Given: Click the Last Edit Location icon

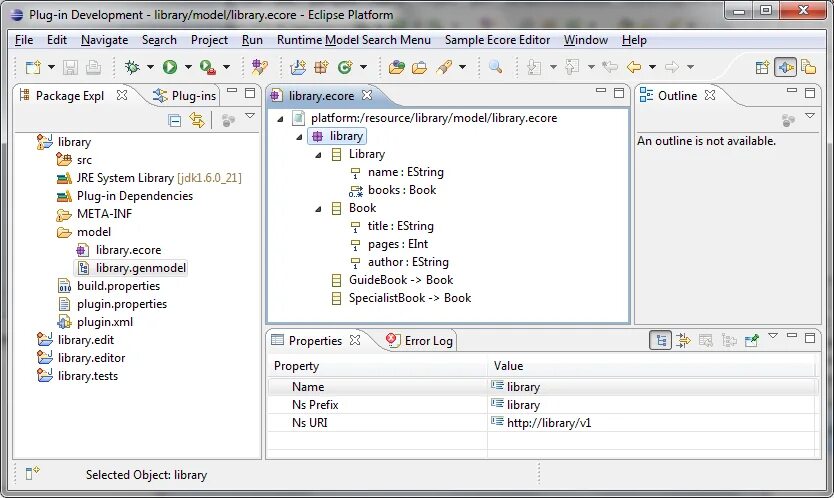Looking at the screenshot, I should click(610, 67).
